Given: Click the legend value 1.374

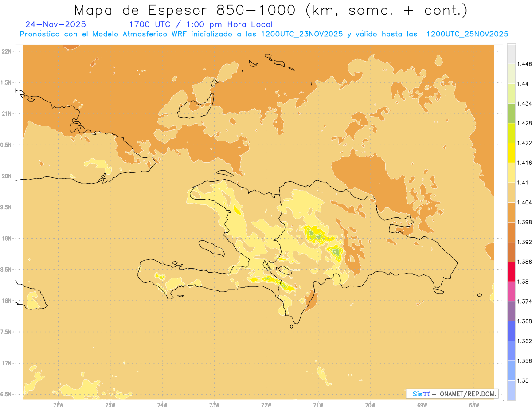Looking at the screenshot, I should click(525, 301).
